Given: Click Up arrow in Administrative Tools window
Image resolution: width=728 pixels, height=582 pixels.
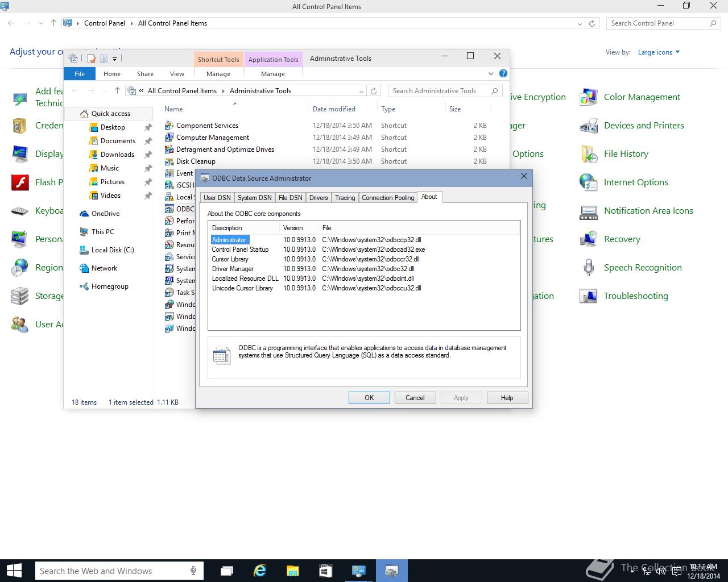Looking at the screenshot, I should (x=117, y=91).
